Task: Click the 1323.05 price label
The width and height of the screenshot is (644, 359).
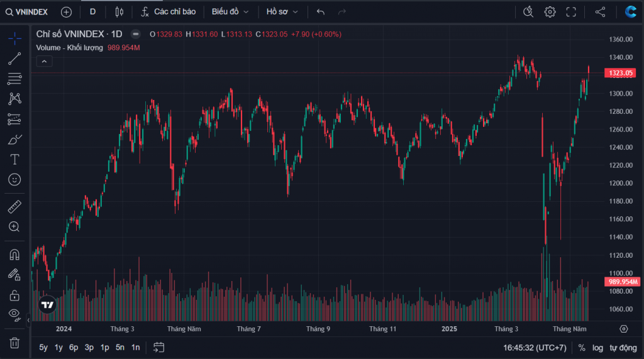Action: (620, 73)
